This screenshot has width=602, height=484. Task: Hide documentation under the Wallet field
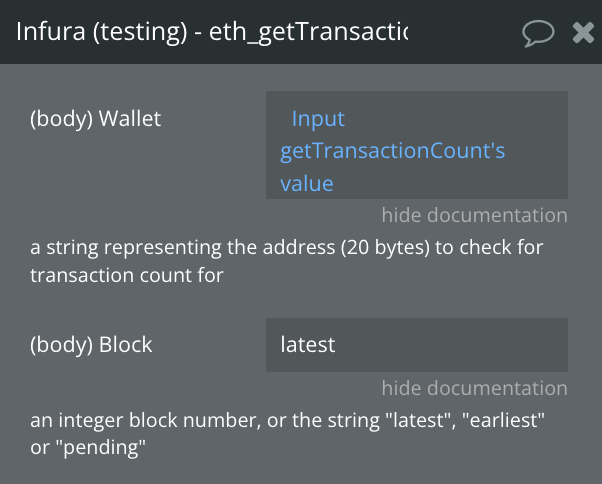(x=474, y=216)
